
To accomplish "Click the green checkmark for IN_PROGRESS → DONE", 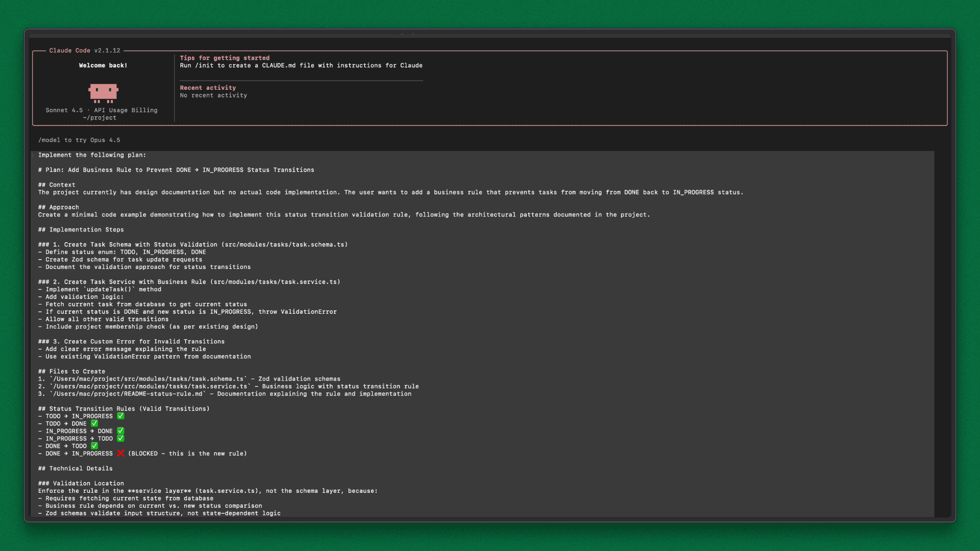I will point(120,431).
